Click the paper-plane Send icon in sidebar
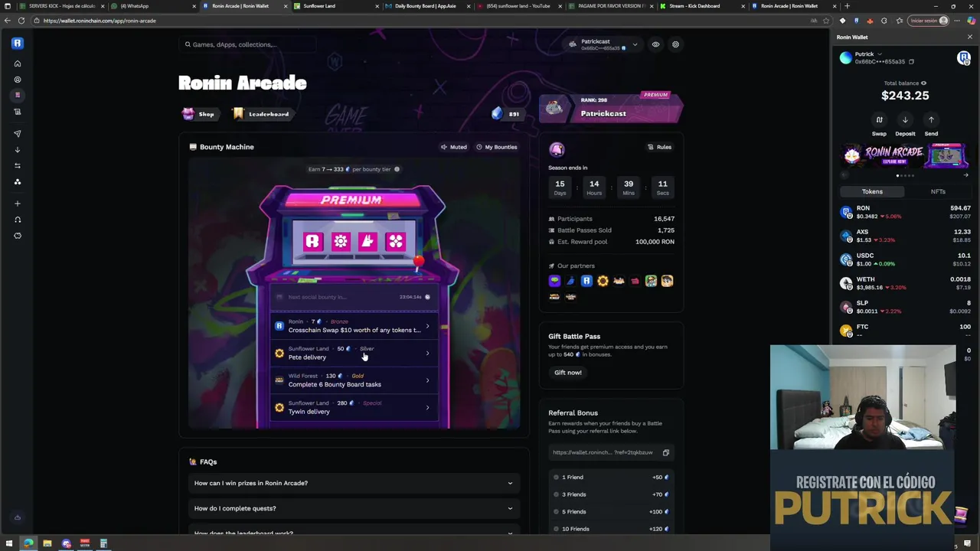Image resolution: width=980 pixels, height=551 pixels. click(x=17, y=134)
